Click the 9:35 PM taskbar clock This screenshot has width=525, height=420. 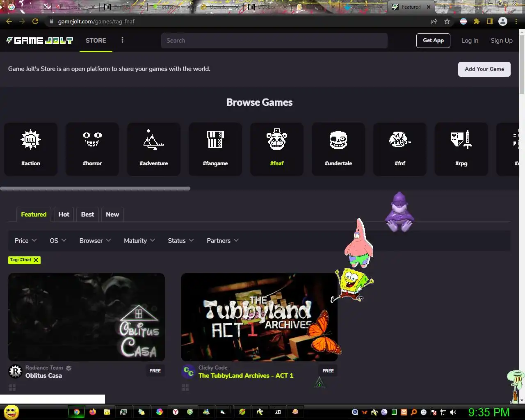489,412
